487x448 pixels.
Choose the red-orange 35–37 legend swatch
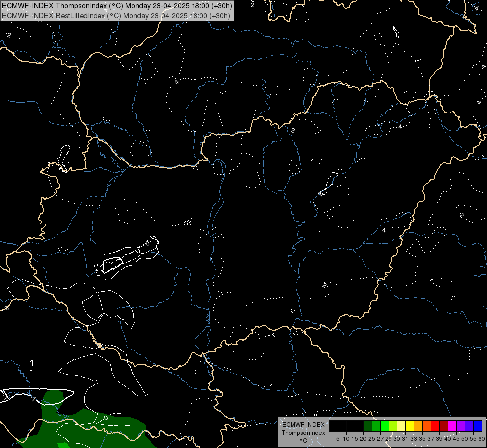(x=427, y=426)
